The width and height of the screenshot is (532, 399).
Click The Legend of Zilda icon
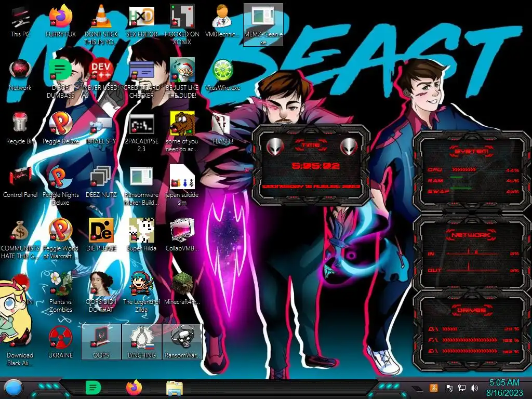[141, 292]
